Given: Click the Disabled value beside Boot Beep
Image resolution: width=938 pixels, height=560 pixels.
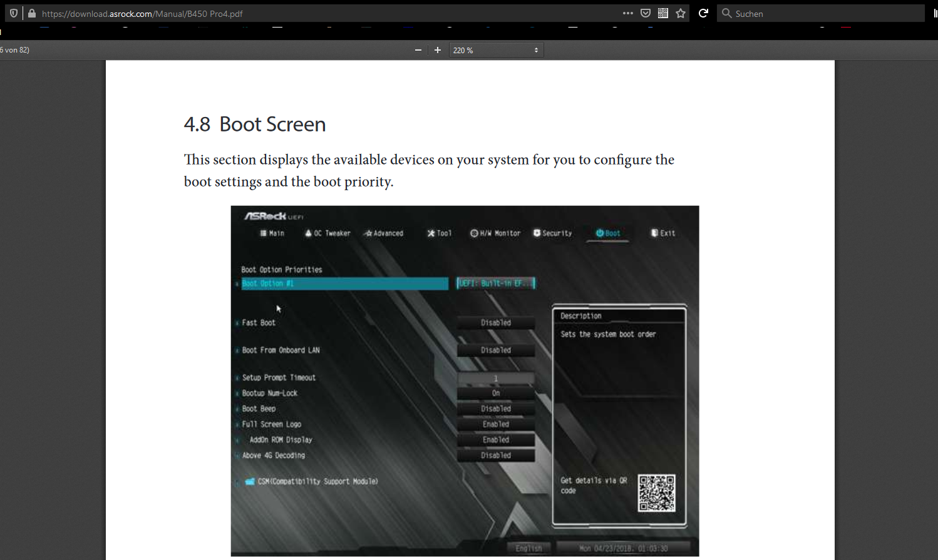Looking at the screenshot, I should [496, 409].
